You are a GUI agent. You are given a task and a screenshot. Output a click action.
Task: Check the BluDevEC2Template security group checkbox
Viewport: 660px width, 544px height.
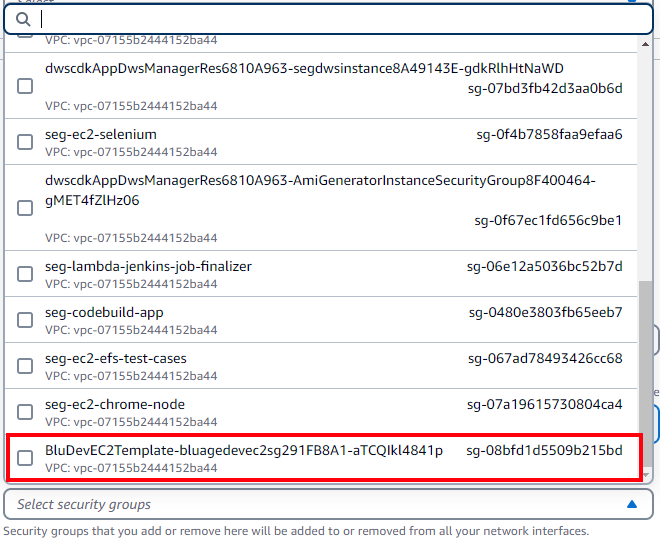(x=25, y=458)
